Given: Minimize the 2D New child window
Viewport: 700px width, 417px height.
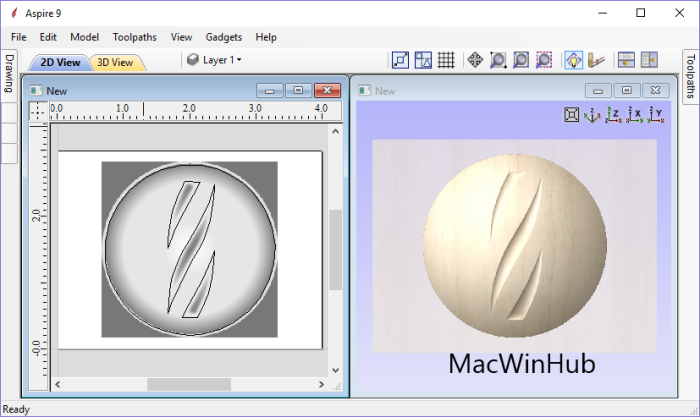Looking at the screenshot, I should (x=270, y=91).
